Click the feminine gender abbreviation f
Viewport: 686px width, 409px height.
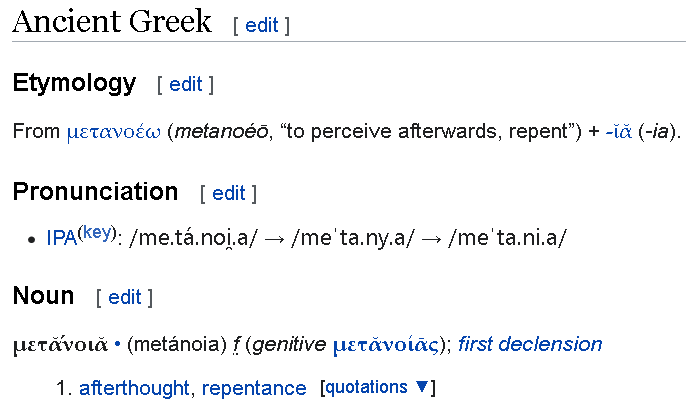pyautogui.click(x=238, y=345)
